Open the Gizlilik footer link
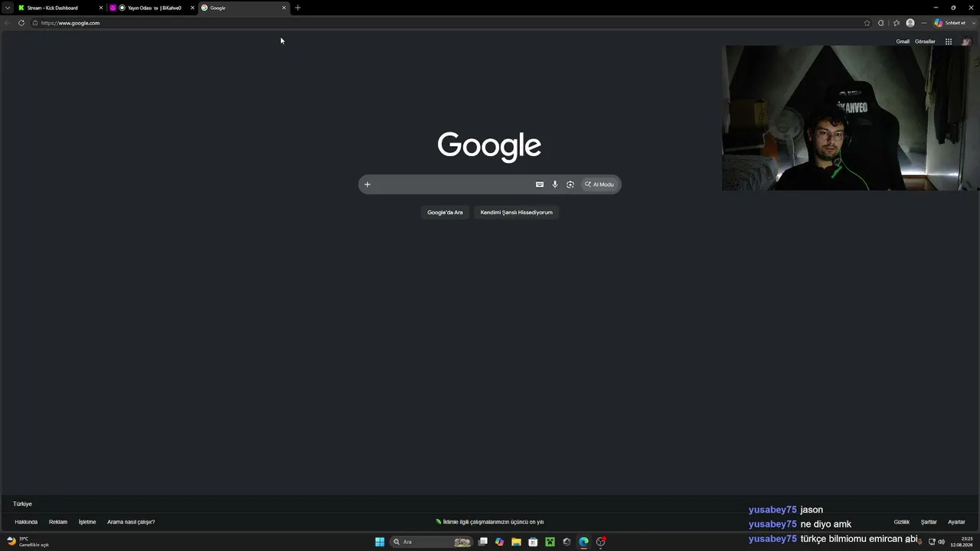 tap(902, 522)
